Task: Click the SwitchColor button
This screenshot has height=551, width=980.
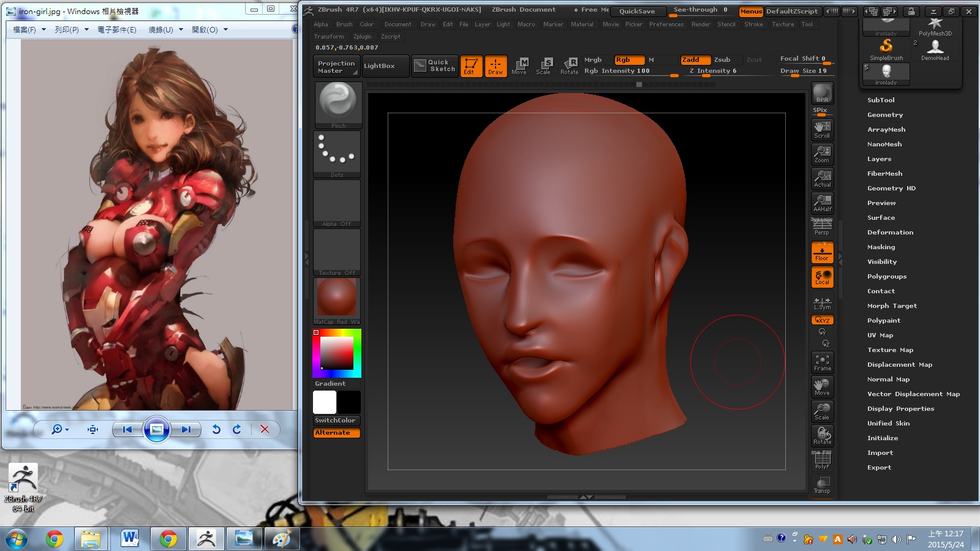Action: (336, 421)
